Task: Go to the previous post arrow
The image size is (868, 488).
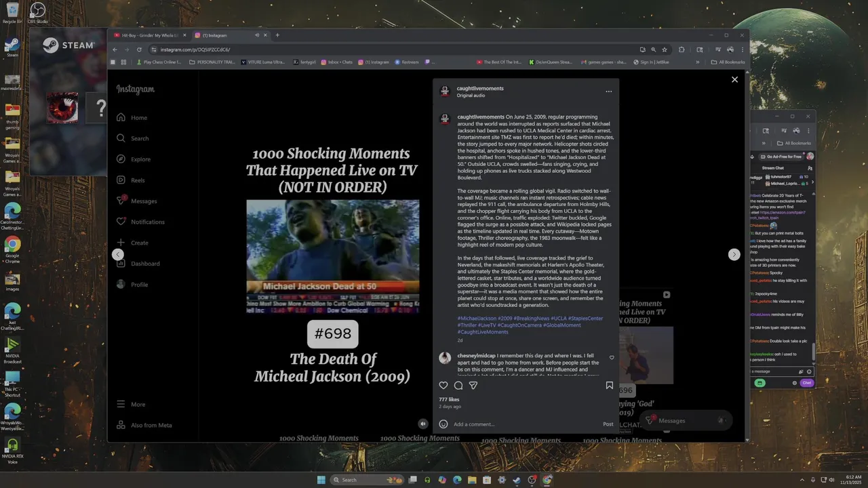Action: tap(117, 254)
